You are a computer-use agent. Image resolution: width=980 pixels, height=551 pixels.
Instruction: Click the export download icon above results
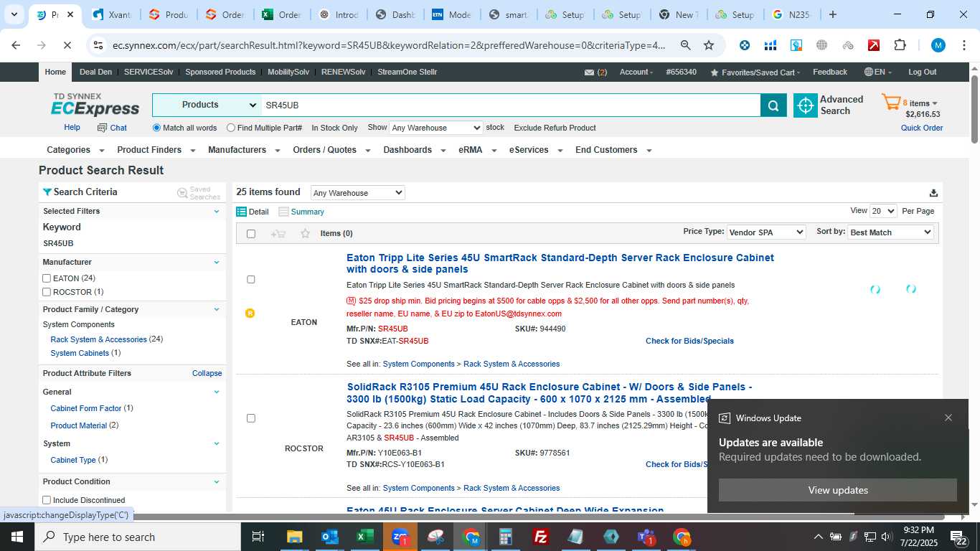[933, 193]
